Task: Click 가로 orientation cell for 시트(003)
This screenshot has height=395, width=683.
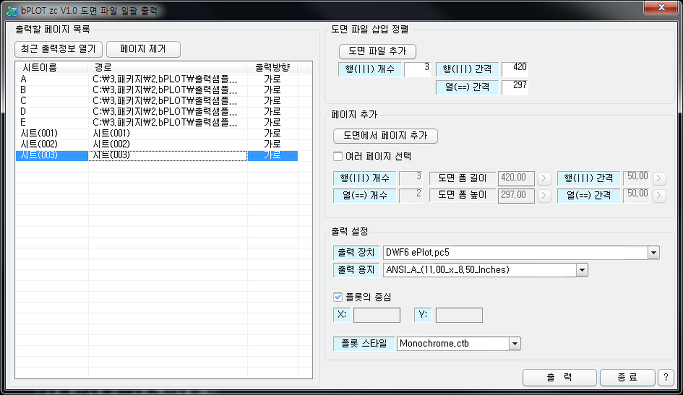Action: click(x=273, y=155)
